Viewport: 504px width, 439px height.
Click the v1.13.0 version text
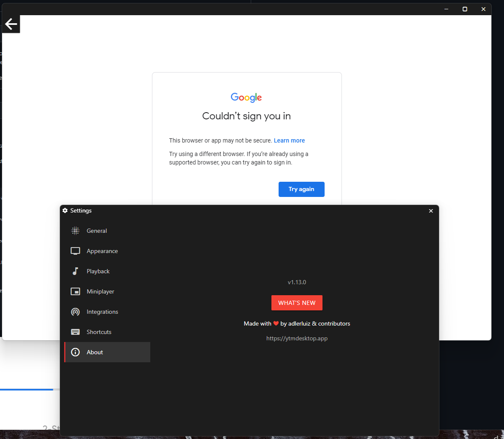tap(297, 282)
